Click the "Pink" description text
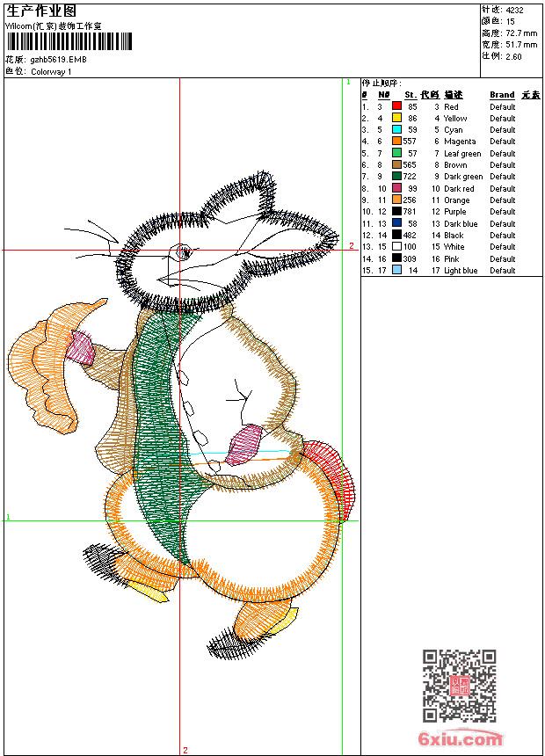The image size is (545, 756). coord(452,259)
